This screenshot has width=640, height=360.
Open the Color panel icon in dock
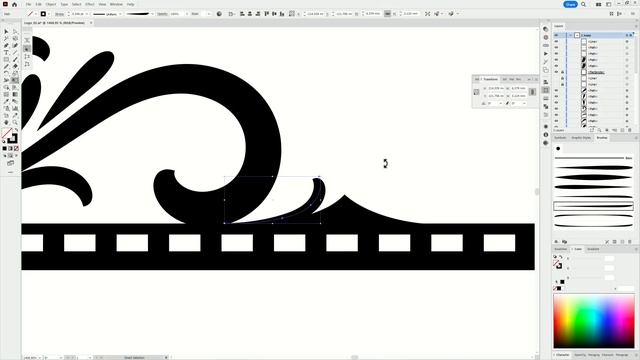546,29
